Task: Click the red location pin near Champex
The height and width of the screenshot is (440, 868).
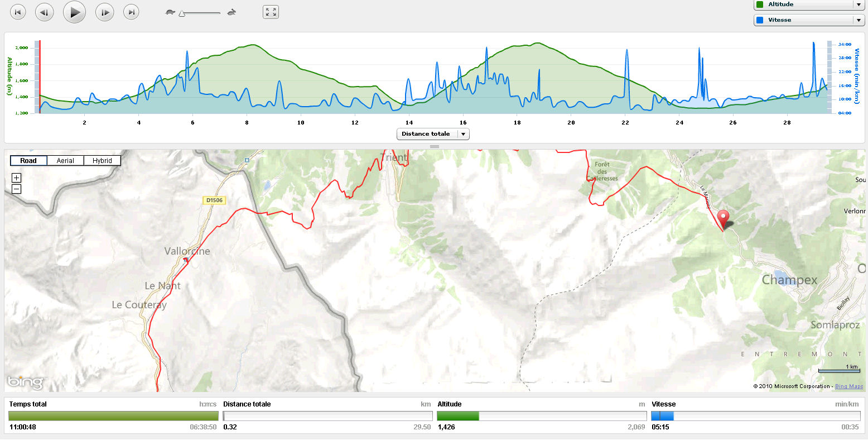Action: point(723,218)
